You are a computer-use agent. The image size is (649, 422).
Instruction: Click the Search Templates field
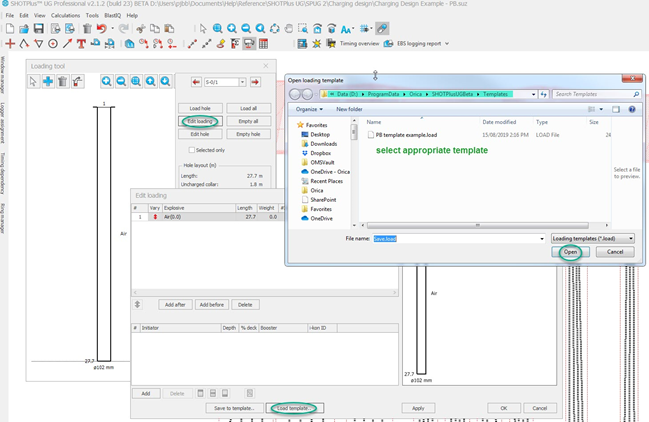(x=596, y=94)
